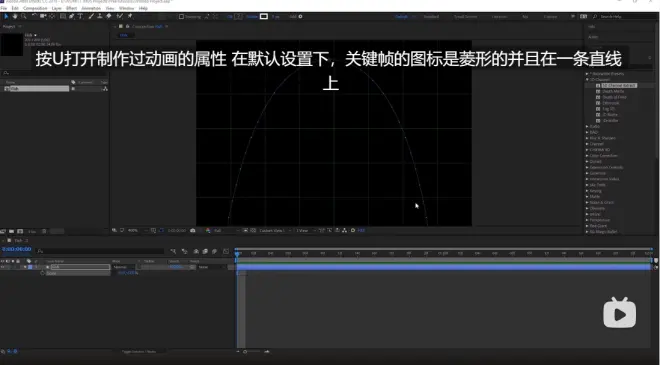This screenshot has height=365, width=660.
Task: Select the Type tool
Action: coord(80,16)
